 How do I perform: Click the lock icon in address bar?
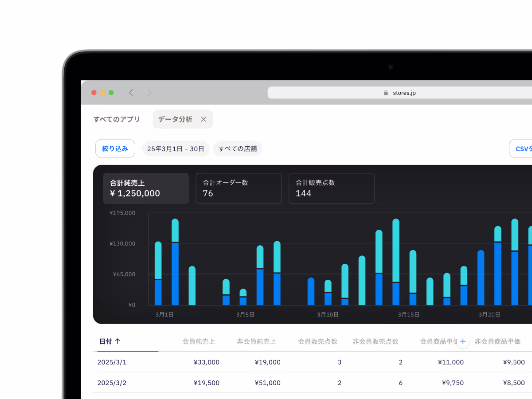tap(386, 93)
